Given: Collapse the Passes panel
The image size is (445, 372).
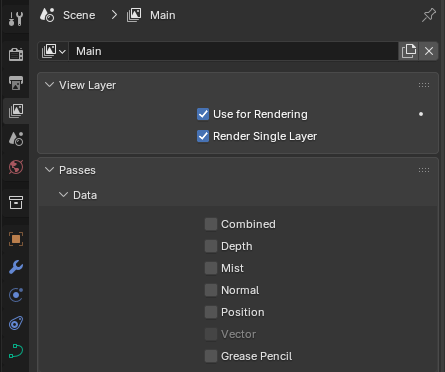Looking at the screenshot, I should (x=49, y=170).
